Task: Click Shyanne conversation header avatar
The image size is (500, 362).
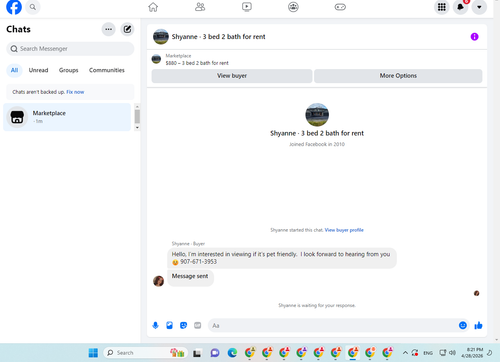Action: (161, 37)
